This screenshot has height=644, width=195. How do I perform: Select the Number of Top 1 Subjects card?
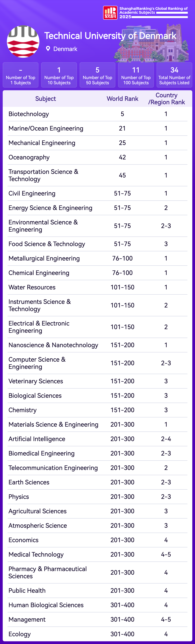tap(20, 75)
